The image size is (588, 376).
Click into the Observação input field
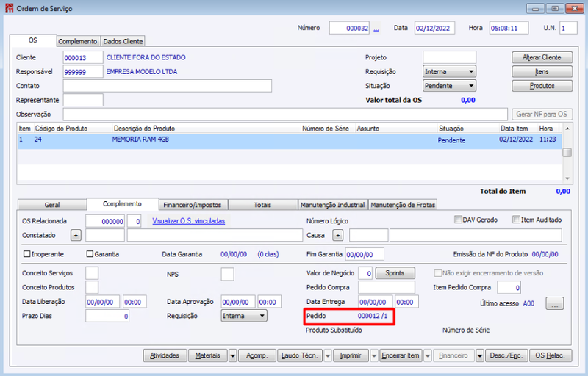click(285, 115)
